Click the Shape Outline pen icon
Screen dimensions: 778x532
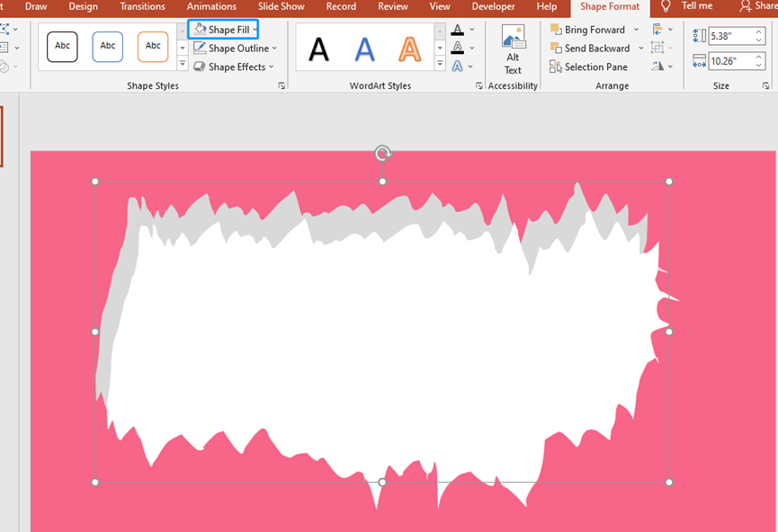click(200, 49)
